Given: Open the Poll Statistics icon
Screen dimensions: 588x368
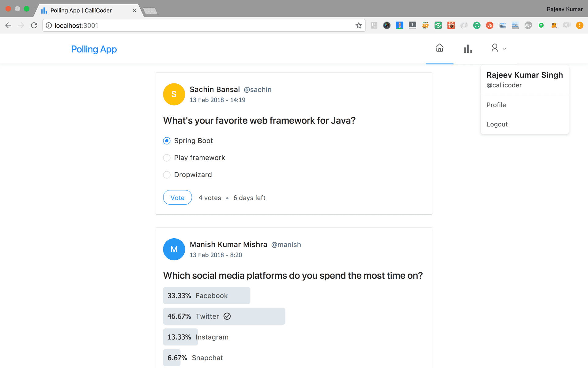Looking at the screenshot, I should pos(467,48).
